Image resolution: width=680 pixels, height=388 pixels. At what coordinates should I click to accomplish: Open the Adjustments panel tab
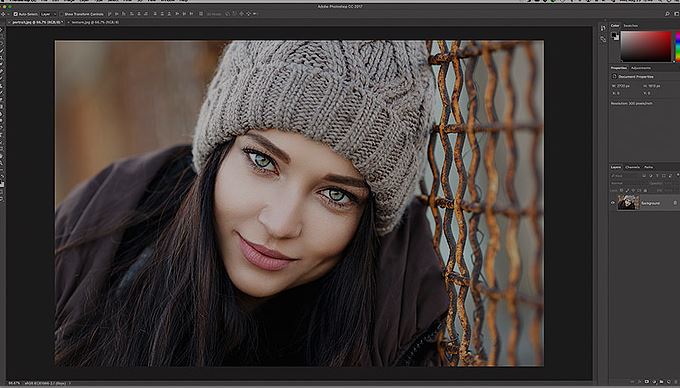pyautogui.click(x=641, y=68)
